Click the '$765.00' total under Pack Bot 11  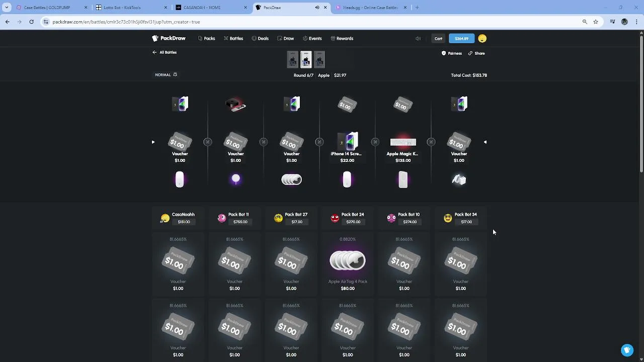pyautogui.click(x=240, y=222)
